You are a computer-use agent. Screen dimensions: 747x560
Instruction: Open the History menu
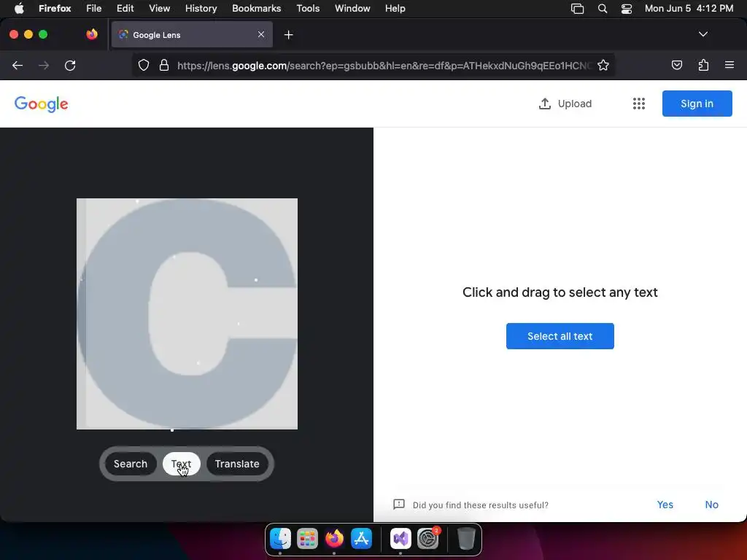(x=201, y=9)
